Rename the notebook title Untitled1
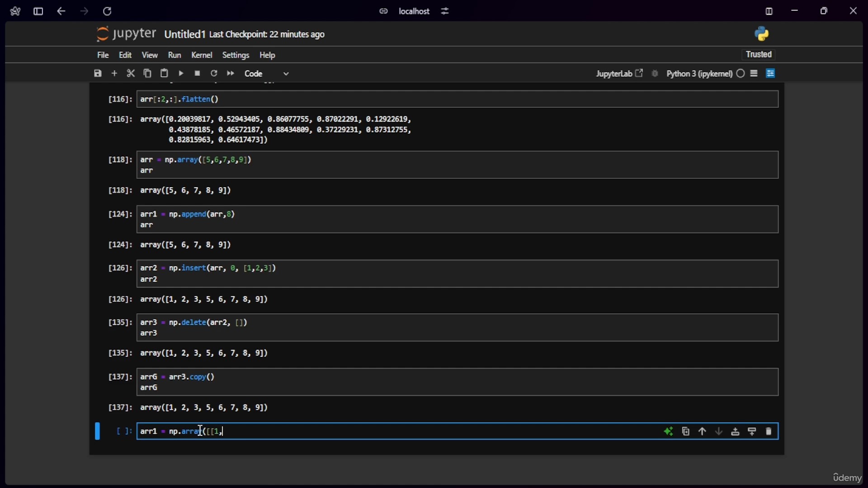The width and height of the screenshot is (868, 488). coord(184,34)
